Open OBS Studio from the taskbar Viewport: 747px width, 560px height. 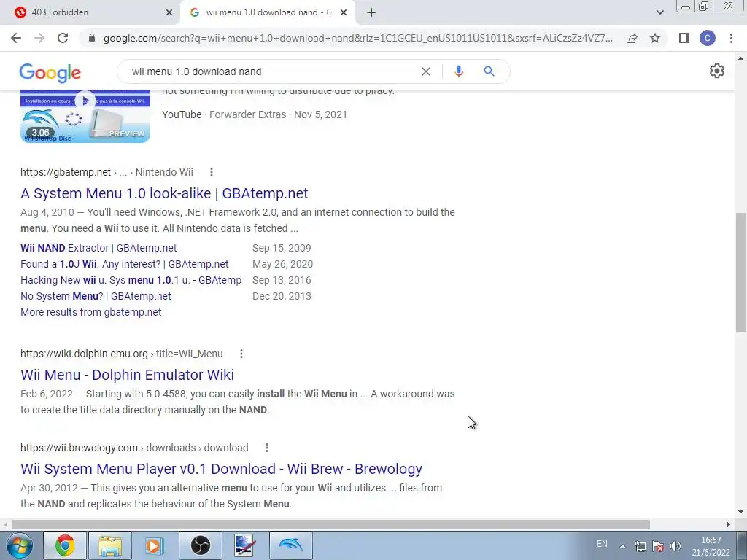click(200, 545)
